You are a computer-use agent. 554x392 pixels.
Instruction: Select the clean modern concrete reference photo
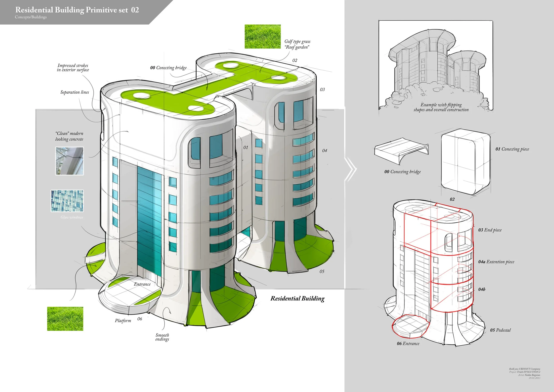[70, 161]
